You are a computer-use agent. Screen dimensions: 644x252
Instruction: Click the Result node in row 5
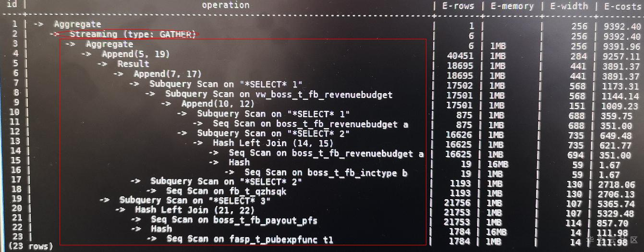(133, 63)
